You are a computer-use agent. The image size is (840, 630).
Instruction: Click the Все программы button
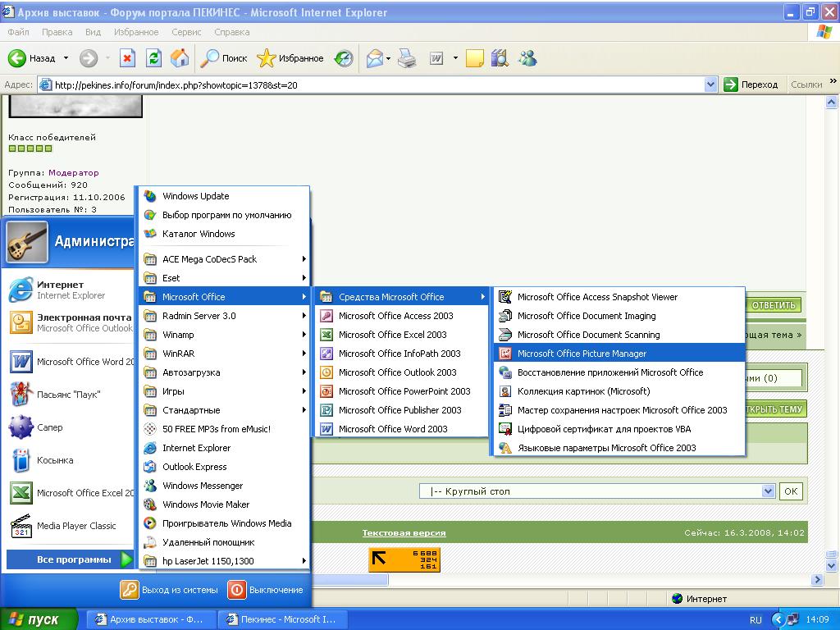70,559
